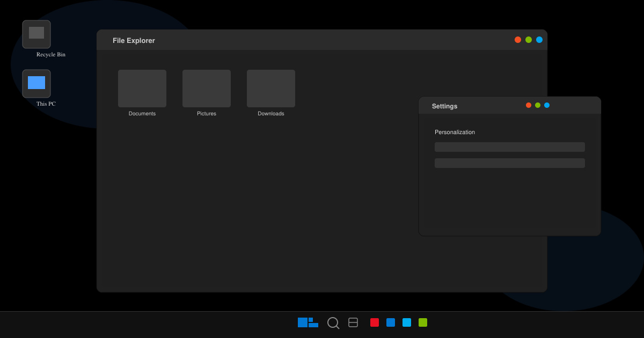Launch the red taskbar app icon
The image size is (644, 338).
click(375, 322)
